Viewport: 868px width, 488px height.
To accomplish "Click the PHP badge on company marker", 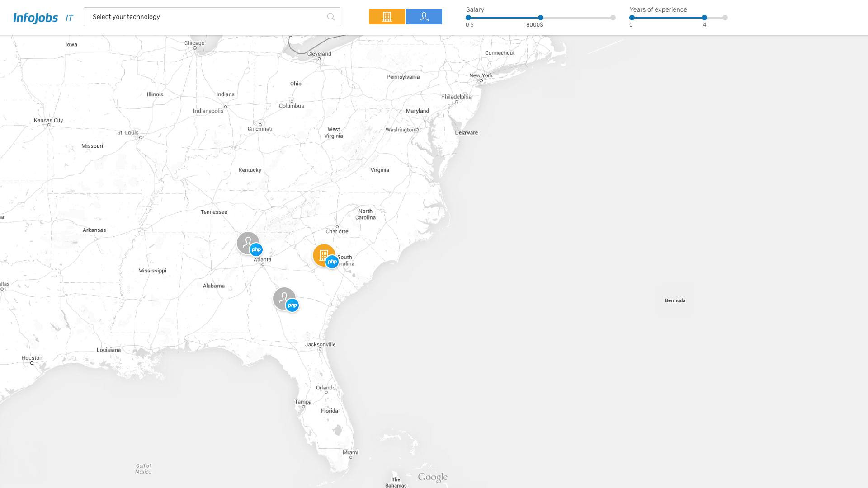I will (x=332, y=262).
